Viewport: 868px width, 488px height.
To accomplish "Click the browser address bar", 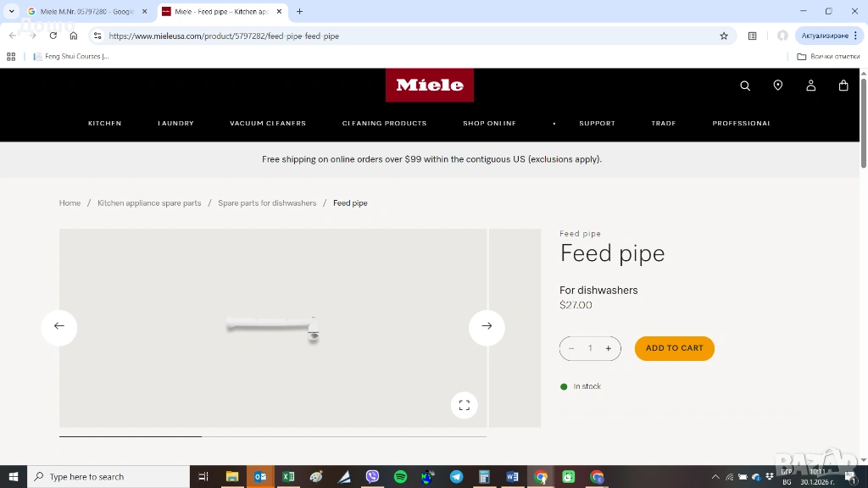I will click(x=407, y=36).
